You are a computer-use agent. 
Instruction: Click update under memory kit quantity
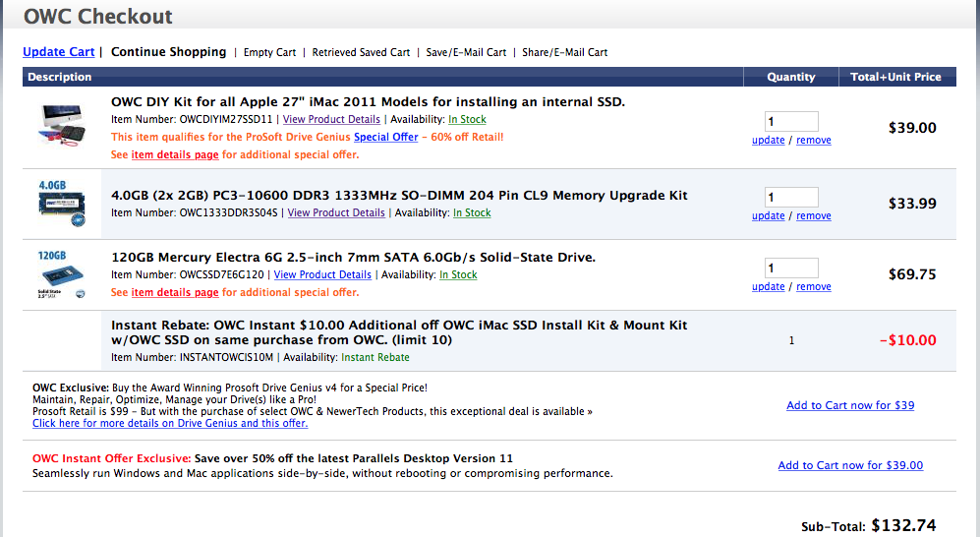point(768,215)
